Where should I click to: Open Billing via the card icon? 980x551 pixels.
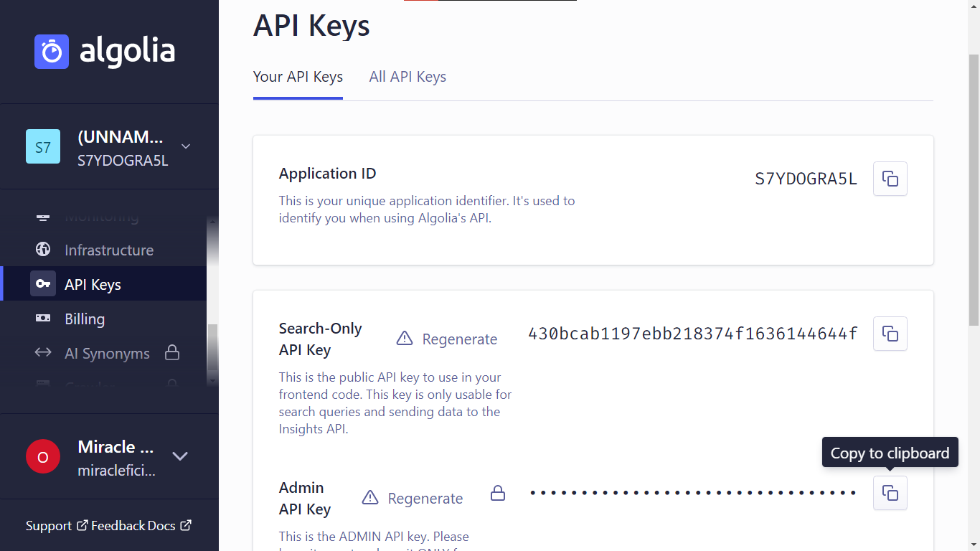(43, 319)
